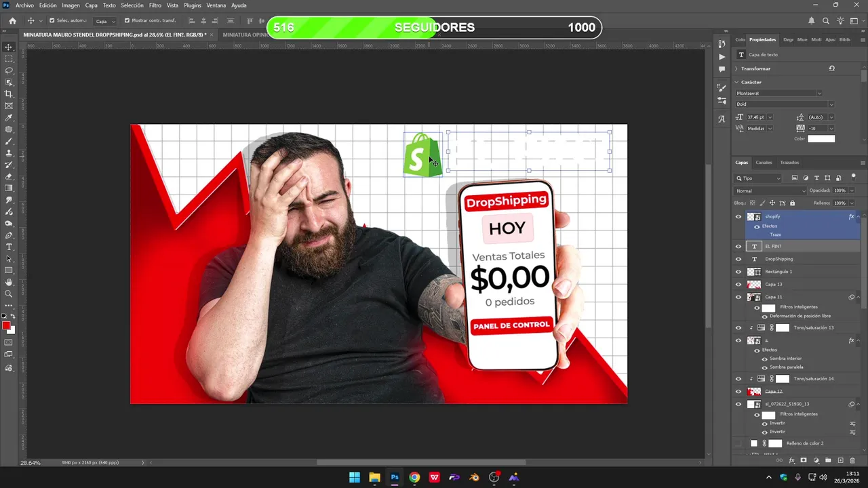Switch to the MINIATURA OPINI document tab
Screen dimensions: 868x488
click(x=245, y=35)
